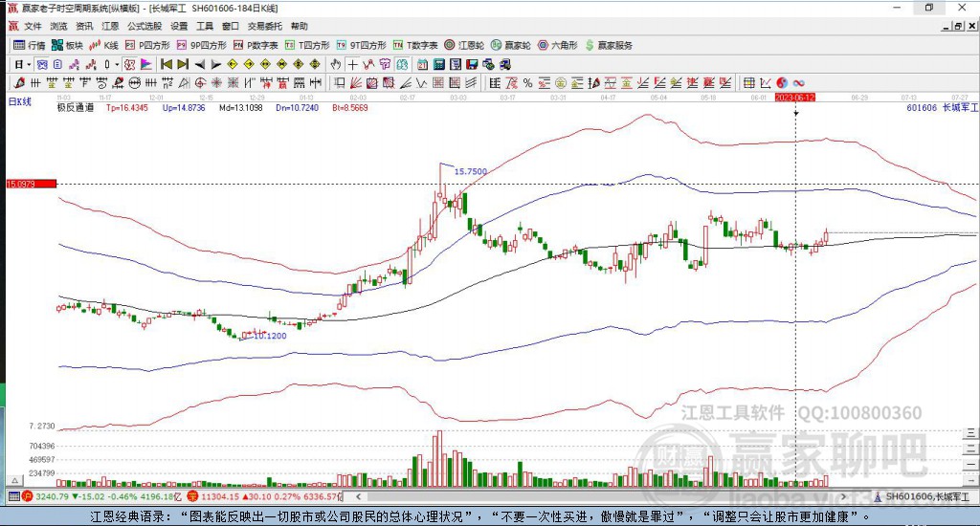This screenshot has height=526, width=980.
Task: Open the calendar icon in toolbar
Action: pyautogui.click(x=422, y=64)
